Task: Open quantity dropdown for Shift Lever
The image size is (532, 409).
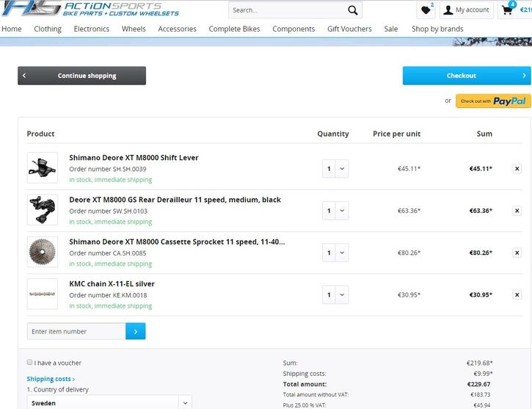Action: coord(335,169)
